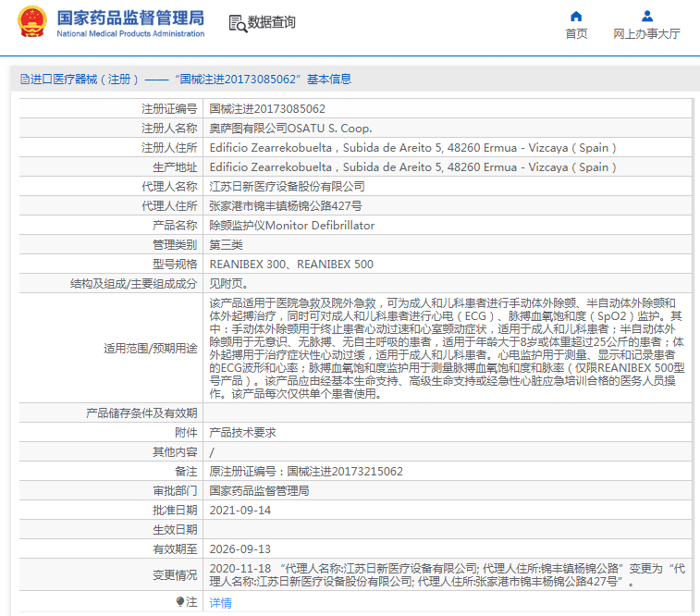Open the 详情 link
This screenshot has width=700, height=616.
(220, 602)
